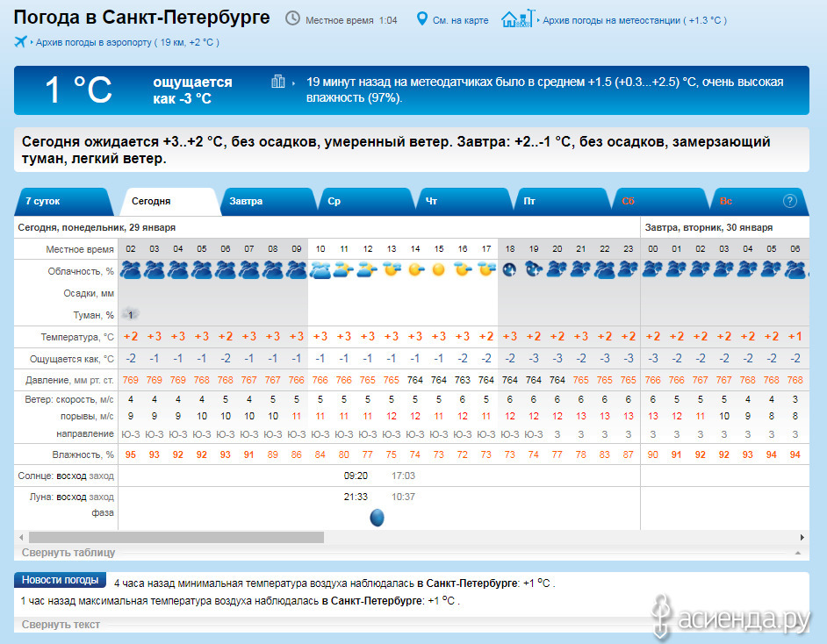Click the Новости погоды label
The height and width of the screenshot is (644, 827).
60,580
